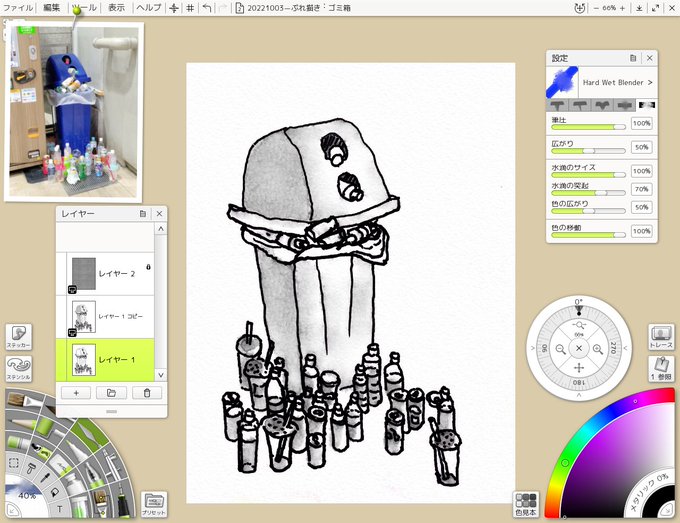Open the ファイル menu
The image size is (680, 523).
(x=18, y=8)
